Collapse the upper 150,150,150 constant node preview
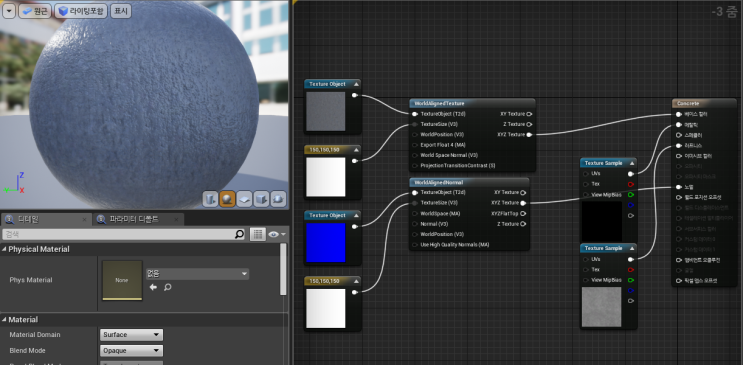The height and width of the screenshot is (365, 743). tap(356, 150)
